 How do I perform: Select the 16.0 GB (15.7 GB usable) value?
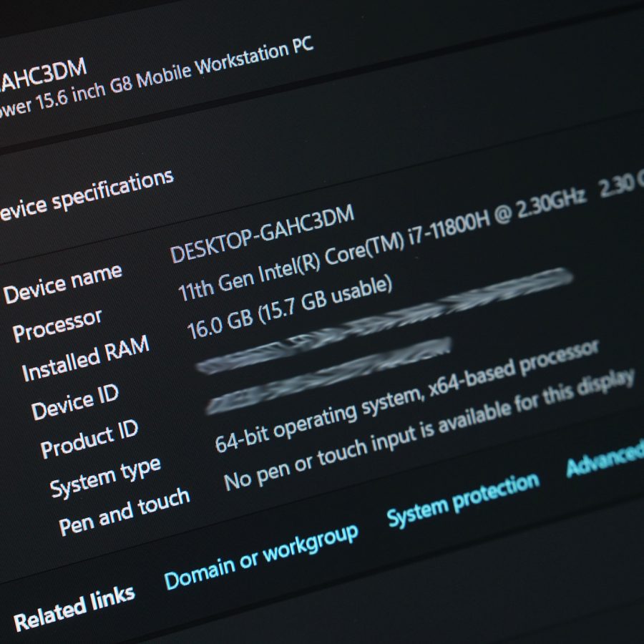[x=290, y=307]
